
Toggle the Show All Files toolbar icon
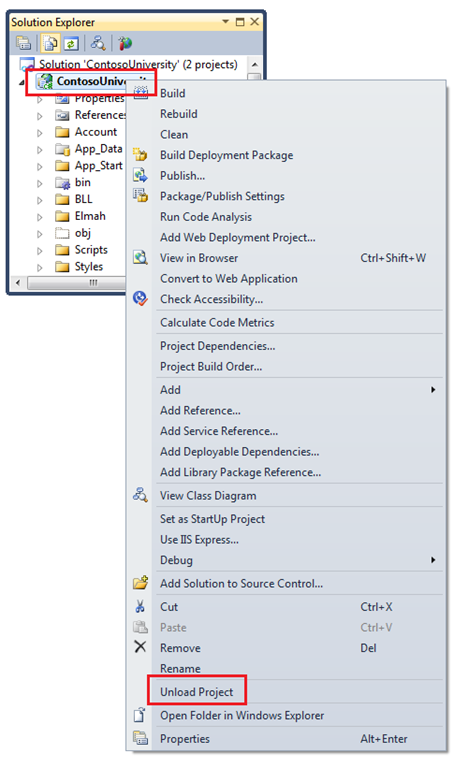tap(49, 43)
